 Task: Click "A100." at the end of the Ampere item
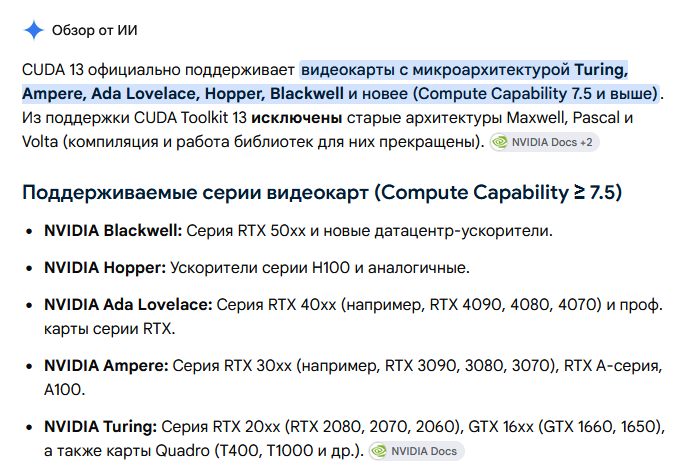64,389
